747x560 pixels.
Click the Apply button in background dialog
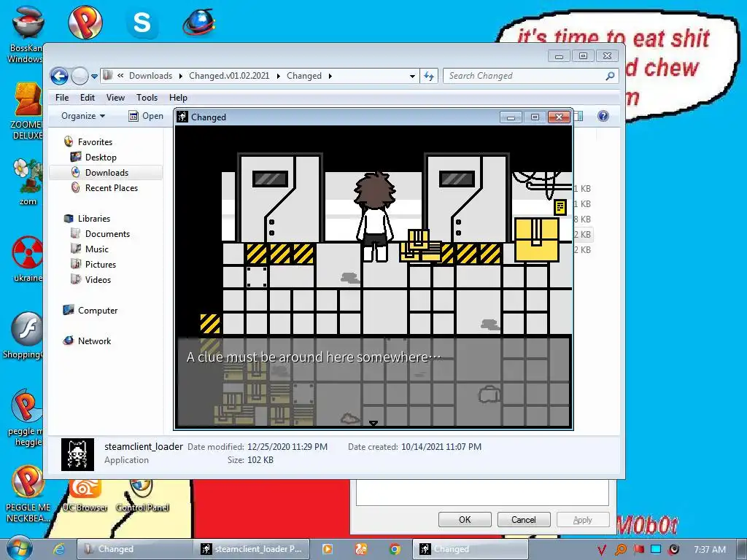583,519
